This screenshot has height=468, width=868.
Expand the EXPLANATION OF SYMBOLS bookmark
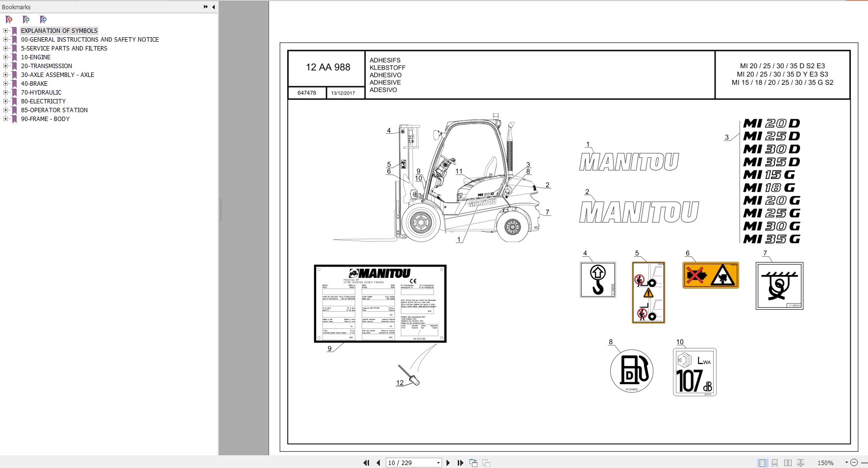pyautogui.click(x=5, y=30)
